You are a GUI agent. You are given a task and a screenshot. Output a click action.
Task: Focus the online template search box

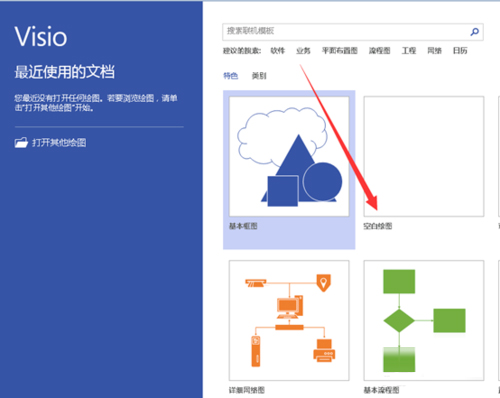pos(353,32)
